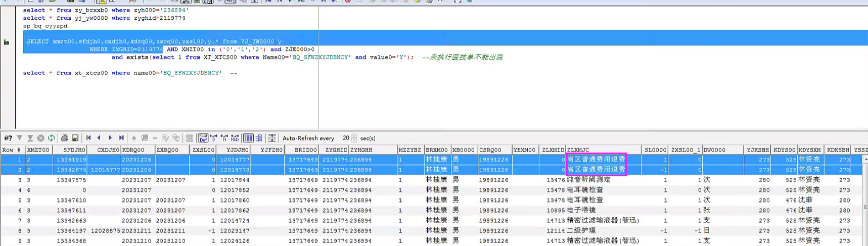Image resolution: width=868 pixels, height=246 pixels.
Task: Click the xt_xtcs00 select statement line
Action: click(x=122, y=73)
